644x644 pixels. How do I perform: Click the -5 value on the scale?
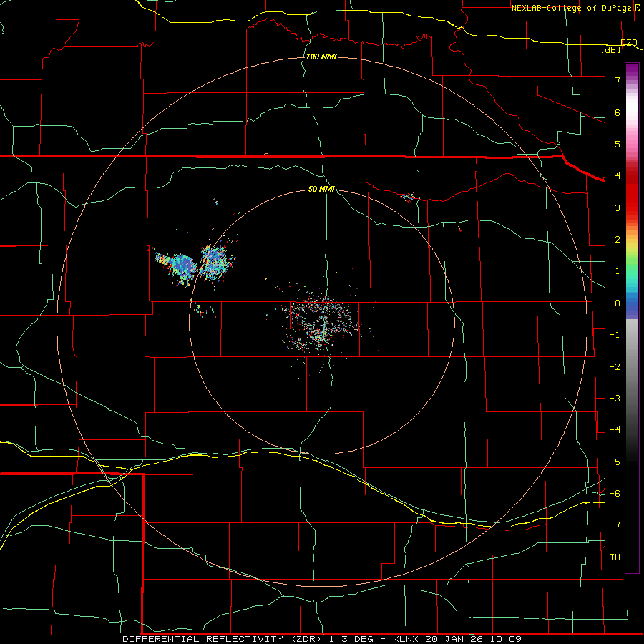[615, 462]
